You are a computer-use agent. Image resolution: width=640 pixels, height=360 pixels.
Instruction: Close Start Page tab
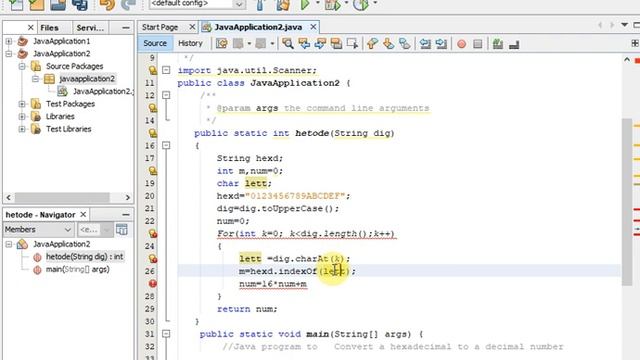click(x=192, y=27)
